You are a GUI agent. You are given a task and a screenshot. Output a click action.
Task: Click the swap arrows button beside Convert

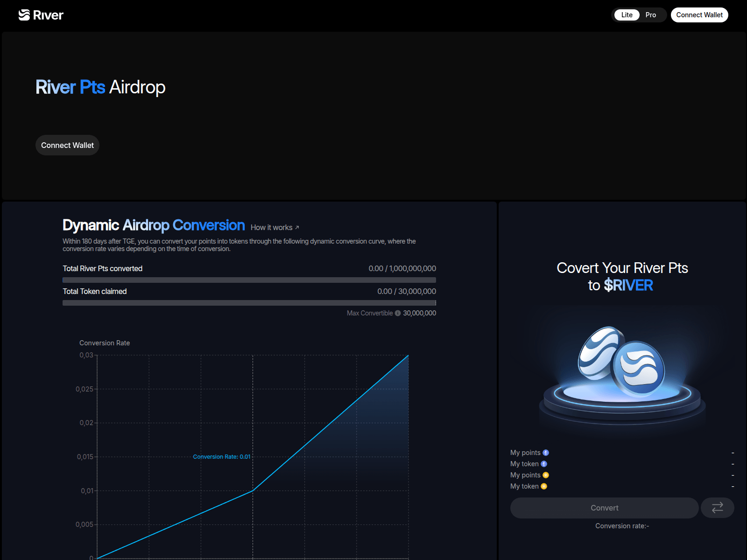coord(717,508)
